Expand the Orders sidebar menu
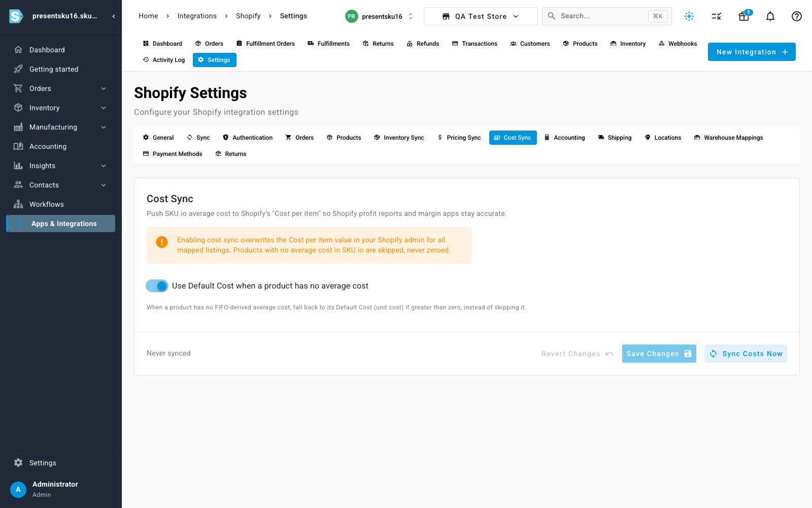The width and height of the screenshot is (812, 508). tap(104, 88)
